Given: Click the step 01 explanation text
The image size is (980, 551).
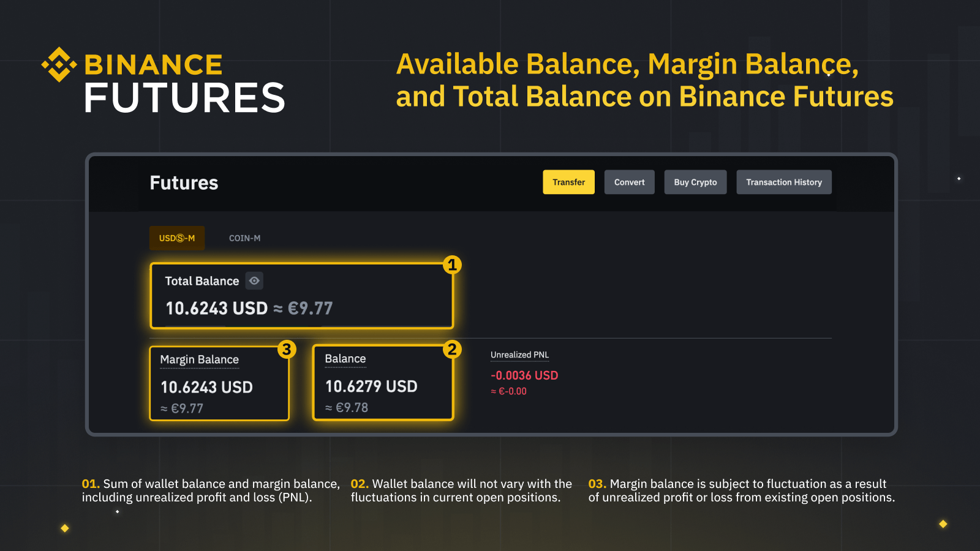Looking at the screenshot, I should pyautogui.click(x=211, y=490).
